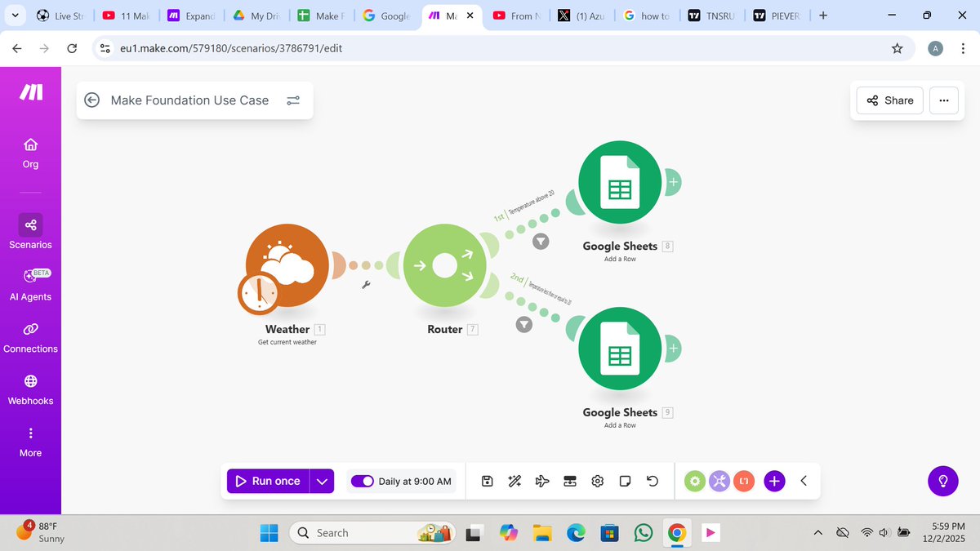Reload the page
Image resolution: width=980 pixels, height=551 pixels.
coord(71,48)
